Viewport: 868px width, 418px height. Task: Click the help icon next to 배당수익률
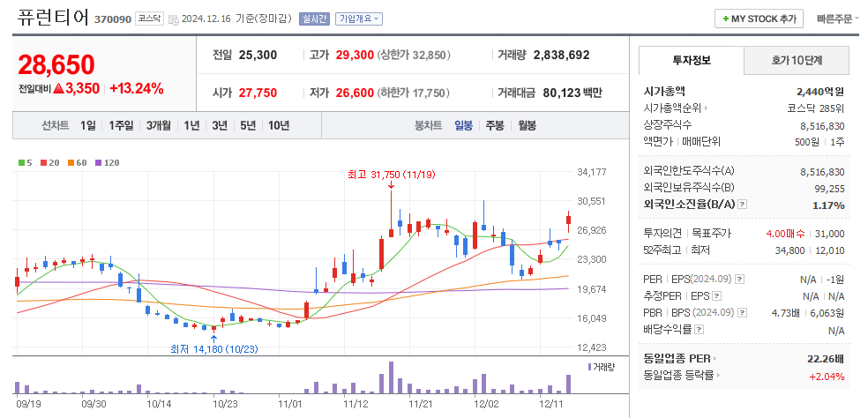tap(700, 330)
